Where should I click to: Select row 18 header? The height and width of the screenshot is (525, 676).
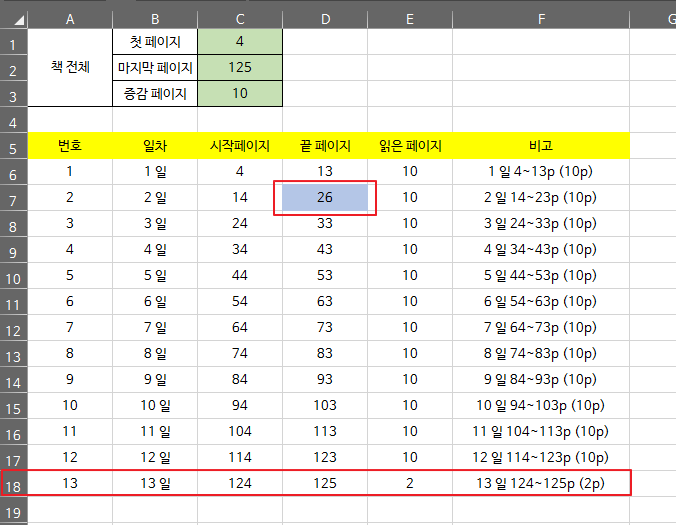click(x=13, y=484)
